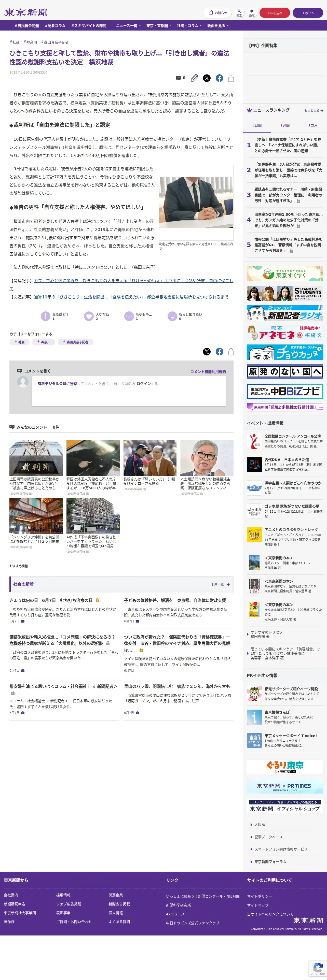Viewport: 327px width, 980px height.
Task: Follow the 森田真奈子記者 category
Action: (75, 342)
